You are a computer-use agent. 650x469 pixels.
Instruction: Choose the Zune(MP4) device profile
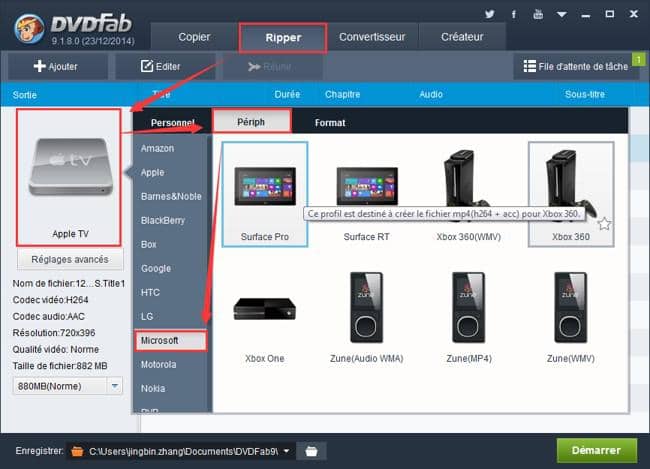(x=468, y=317)
